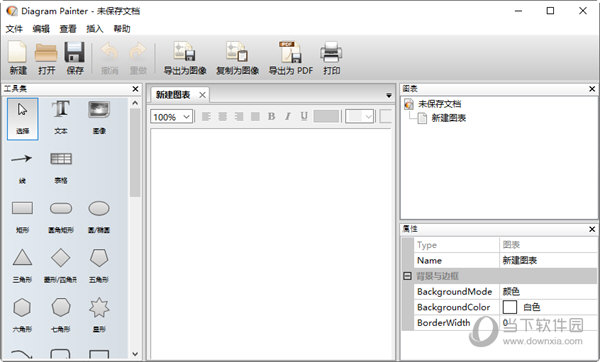
Task: Click the BackgroundMode value 颜色
Action: tap(548, 292)
